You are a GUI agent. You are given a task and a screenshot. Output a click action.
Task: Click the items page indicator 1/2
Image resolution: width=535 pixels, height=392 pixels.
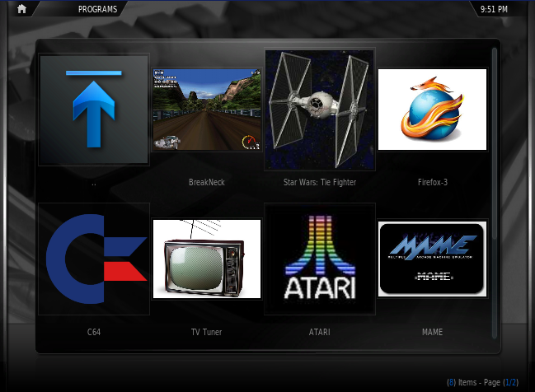511,382
